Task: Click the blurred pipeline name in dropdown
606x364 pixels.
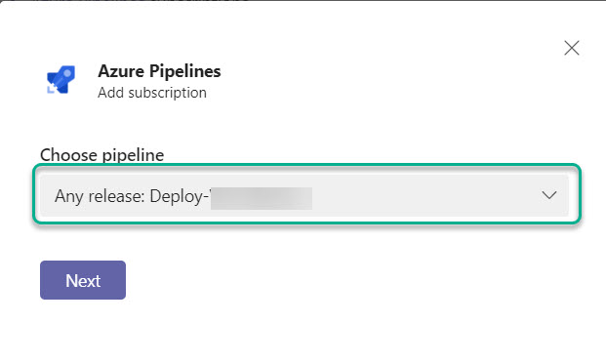Action: tap(262, 198)
